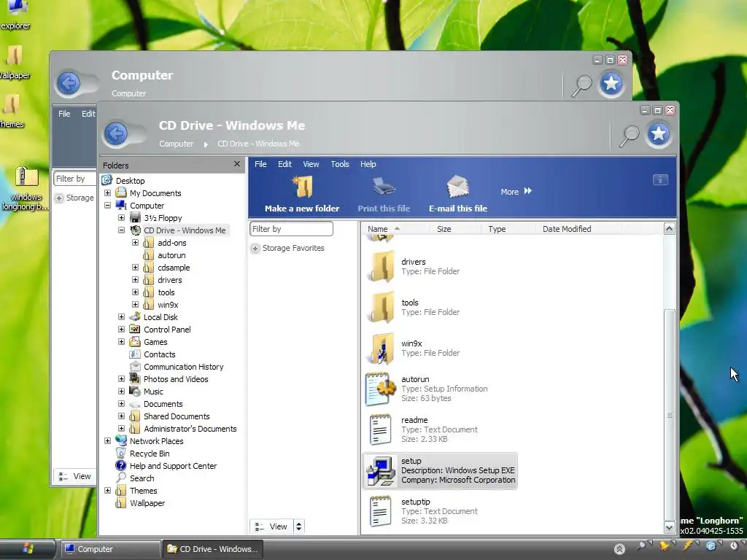Select the setup executable icon
The image size is (747, 560).
381,471
